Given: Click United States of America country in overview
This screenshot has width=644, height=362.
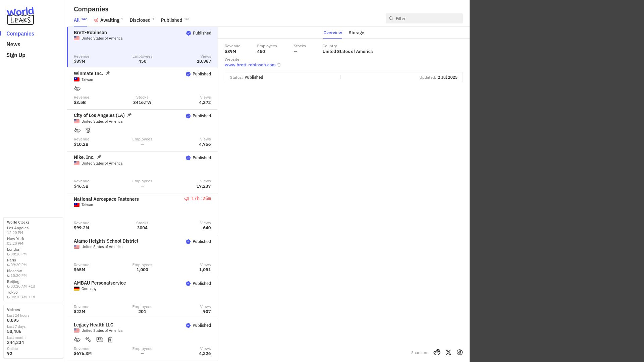Looking at the screenshot, I should 347,52.
